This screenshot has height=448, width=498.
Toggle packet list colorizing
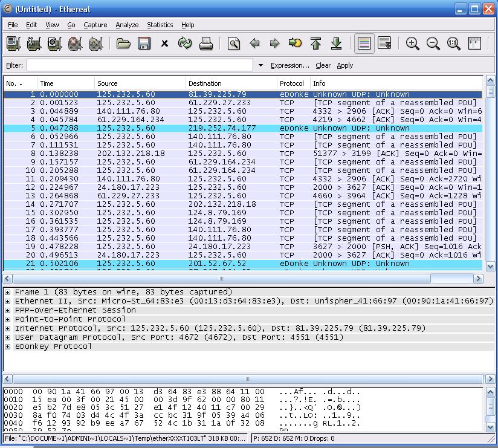tap(364, 43)
